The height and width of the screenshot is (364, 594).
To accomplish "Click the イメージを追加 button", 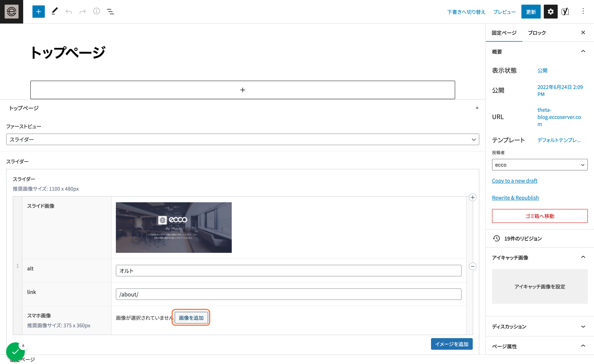I will coord(451,344).
